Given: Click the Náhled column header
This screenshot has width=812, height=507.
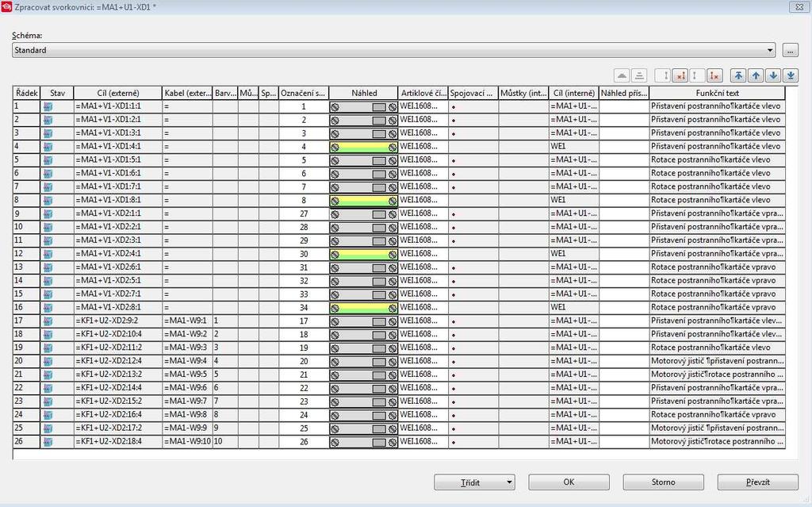Looking at the screenshot, I should pos(363,94).
